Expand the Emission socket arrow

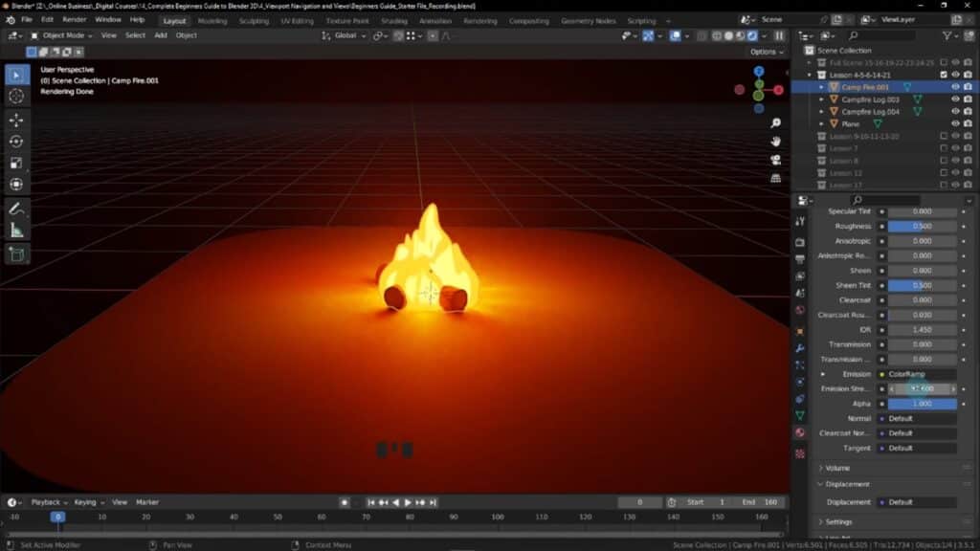[822, 374]
